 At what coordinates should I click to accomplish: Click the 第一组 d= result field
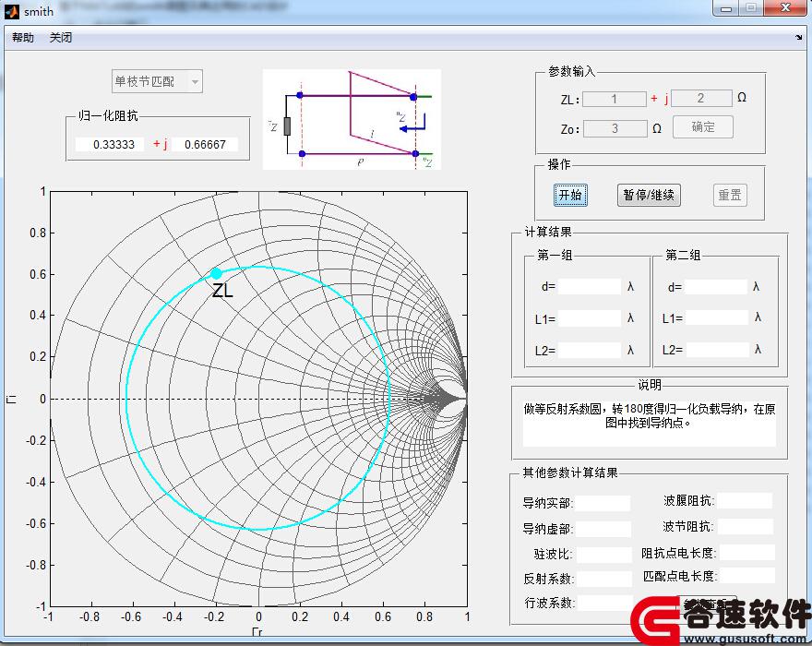tap(590, 286)
